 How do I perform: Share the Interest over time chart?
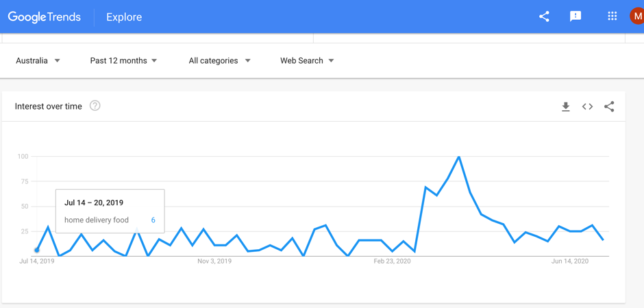(x=609, y=107)
